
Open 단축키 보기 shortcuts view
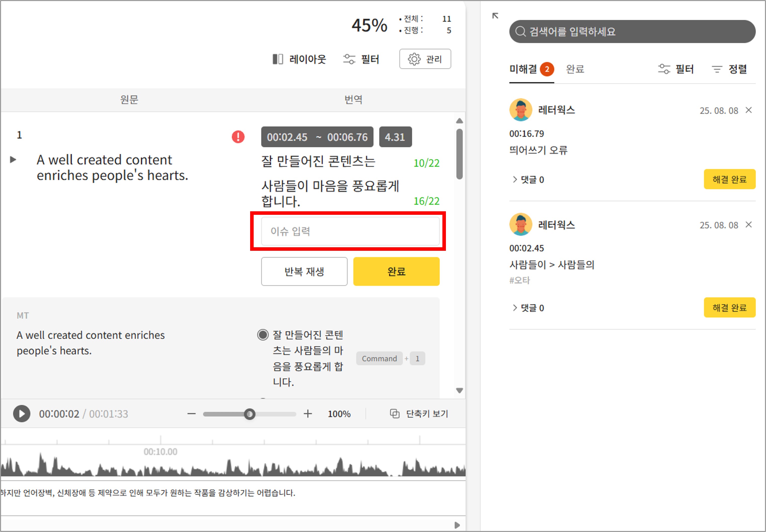point(419,414)
